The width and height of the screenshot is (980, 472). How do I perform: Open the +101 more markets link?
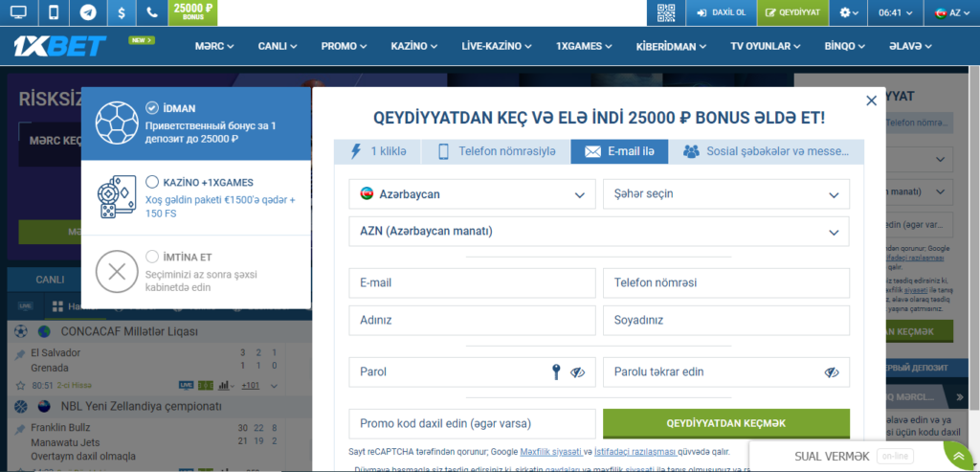[x=251, y=385]
